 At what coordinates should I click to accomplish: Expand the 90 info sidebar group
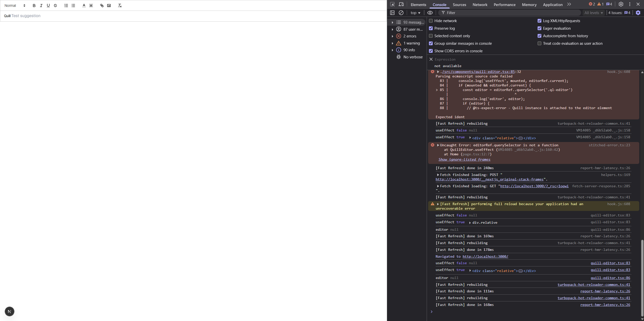(392, 50)
